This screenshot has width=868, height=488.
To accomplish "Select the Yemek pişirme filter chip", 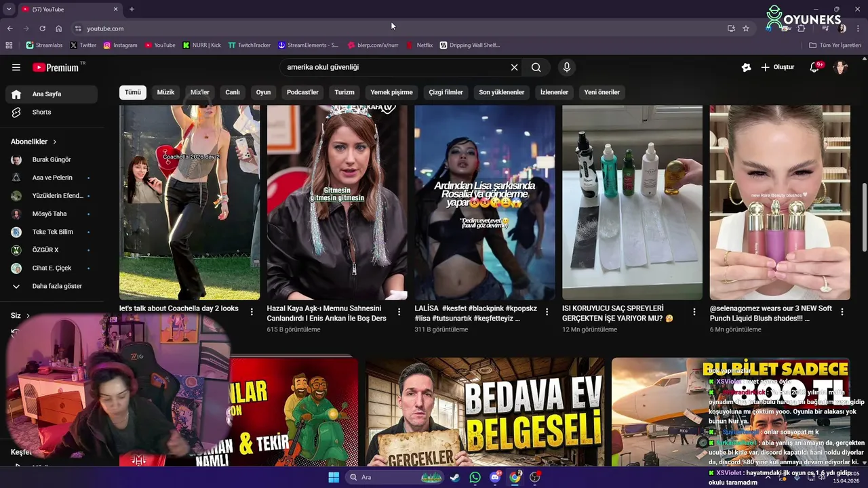I will coord(391,92).
